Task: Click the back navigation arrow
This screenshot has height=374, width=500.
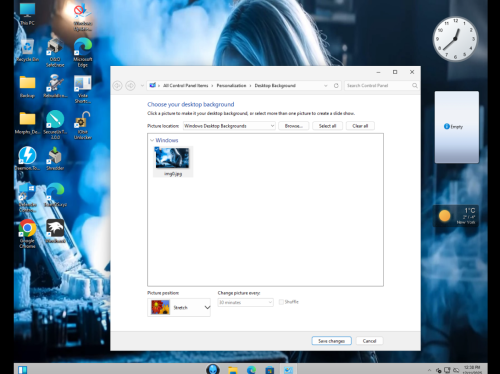Action: 117,86
